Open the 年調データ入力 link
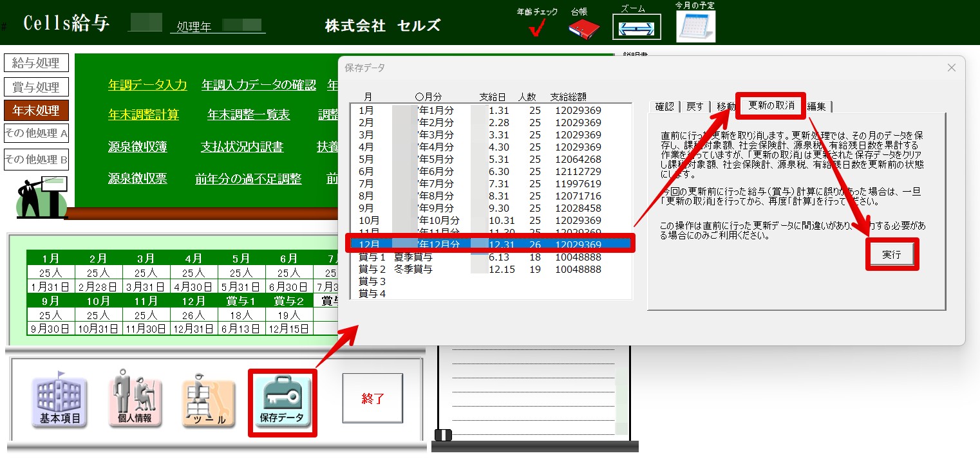Image resolution: width=980 pixels, height=460 pixels. coord(147,84)
